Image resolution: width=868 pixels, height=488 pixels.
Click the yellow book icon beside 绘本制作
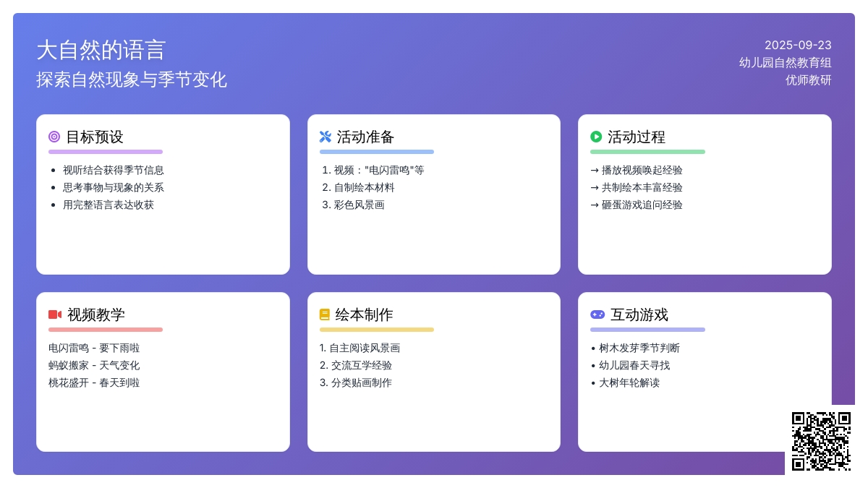pyautogui.click(x=325, y=314)
